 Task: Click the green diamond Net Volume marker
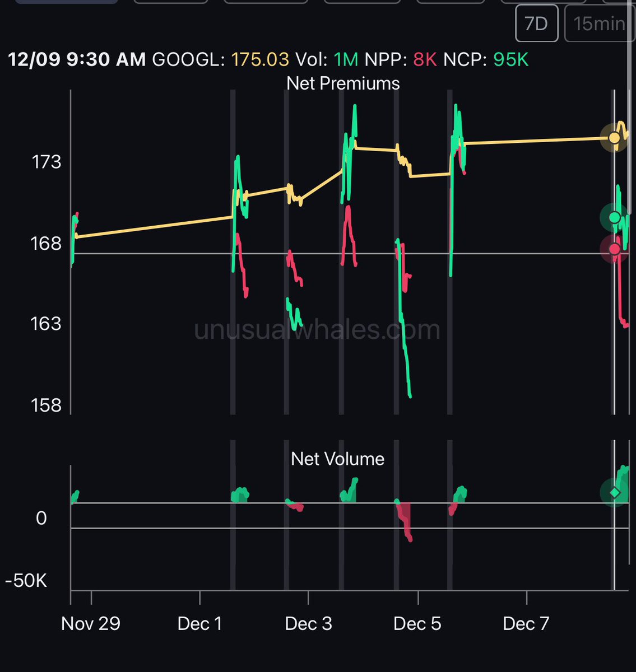[x=615, y=493]
